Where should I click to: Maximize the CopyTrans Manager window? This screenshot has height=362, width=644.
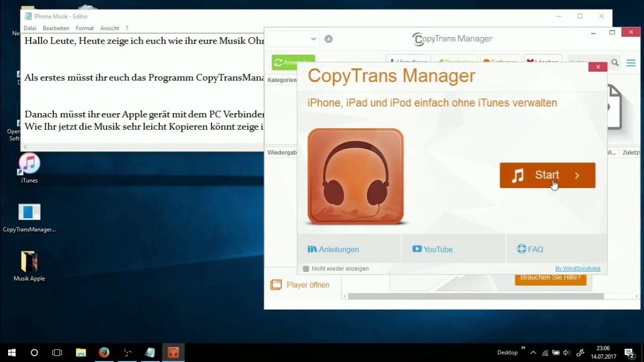pyautogui.click(x=612, y=33)
